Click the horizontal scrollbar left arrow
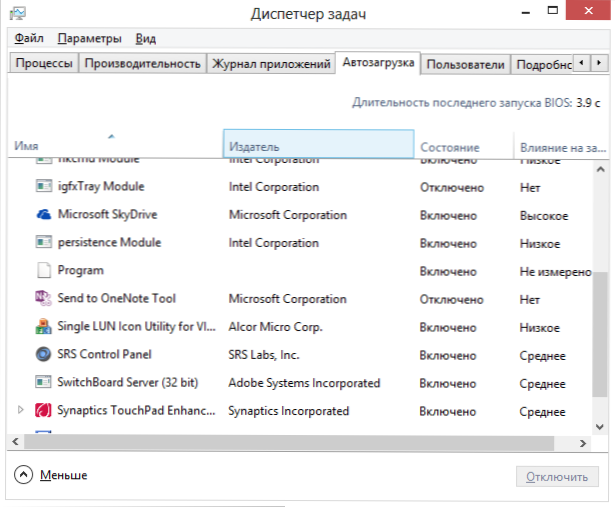The height and width of the screenshot is (507, 615). click(15, 442)
